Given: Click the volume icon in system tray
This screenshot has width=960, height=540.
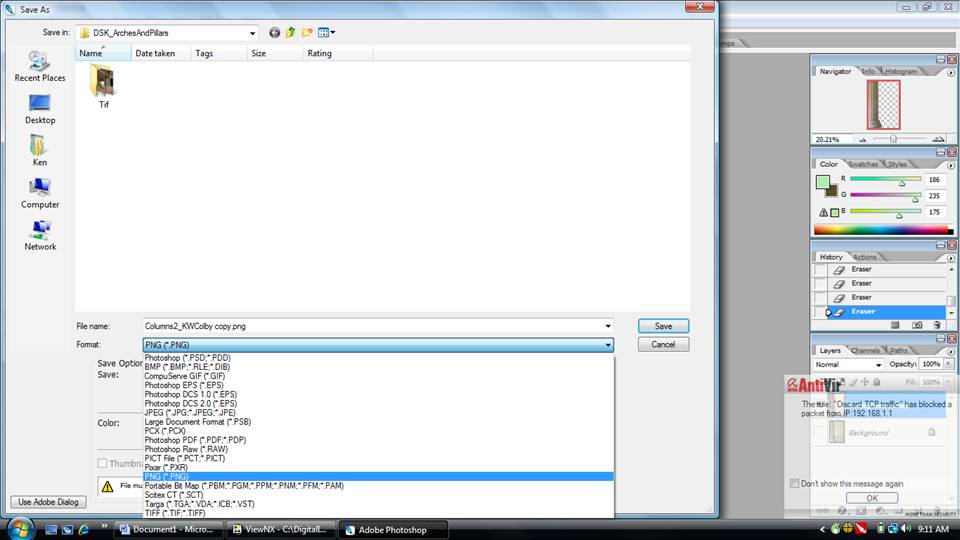Looking at the screenshot, I should [x=906, y=528].
